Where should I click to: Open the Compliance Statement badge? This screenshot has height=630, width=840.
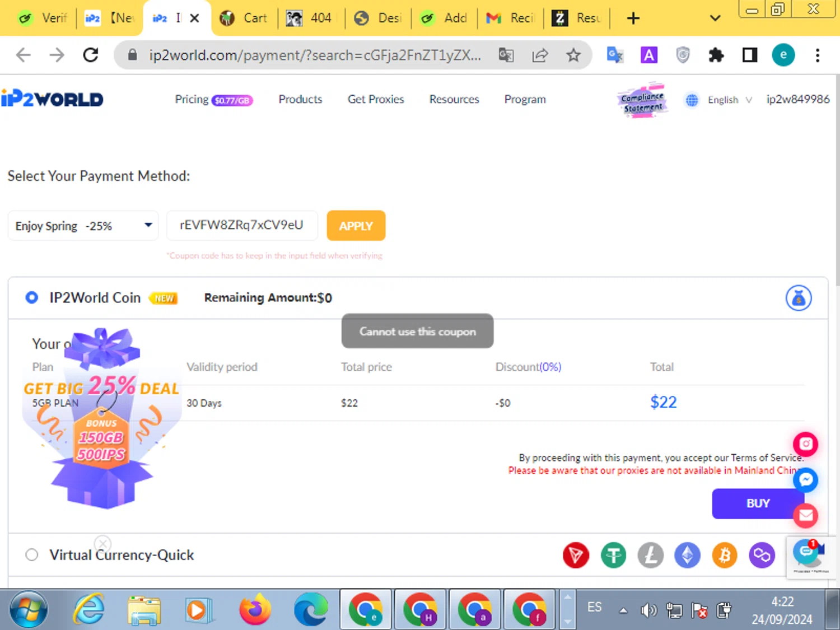tap(642, 100)
